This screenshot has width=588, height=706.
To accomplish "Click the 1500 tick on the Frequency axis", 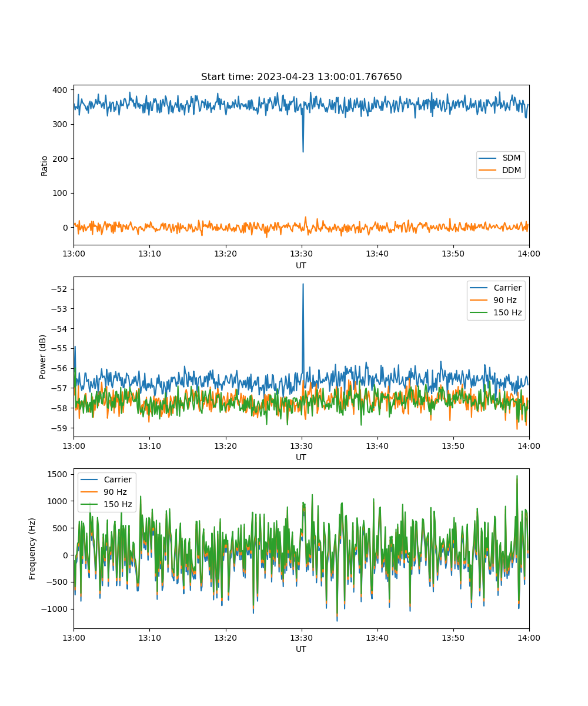I will tap(59, 474).
